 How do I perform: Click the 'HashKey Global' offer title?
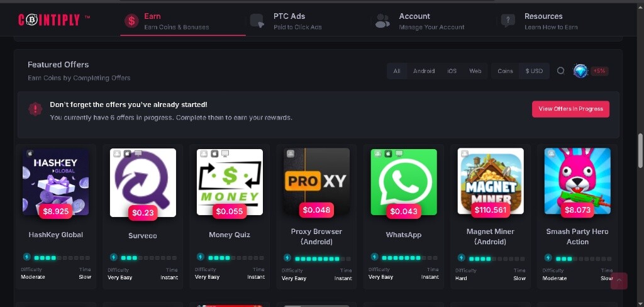[56, 235]
